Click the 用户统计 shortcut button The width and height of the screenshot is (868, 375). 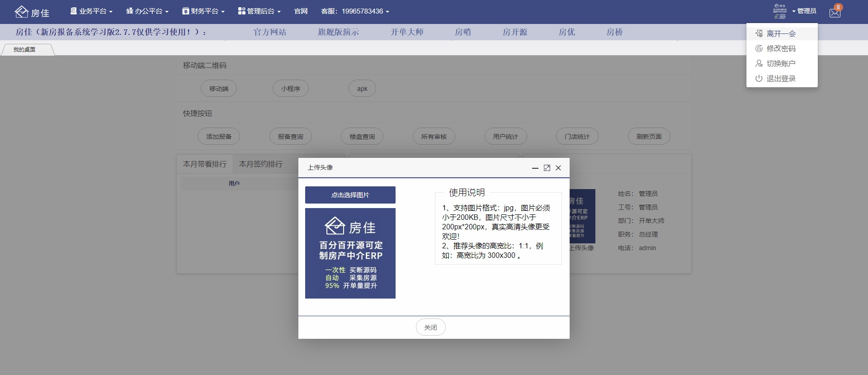pos(505,137)
